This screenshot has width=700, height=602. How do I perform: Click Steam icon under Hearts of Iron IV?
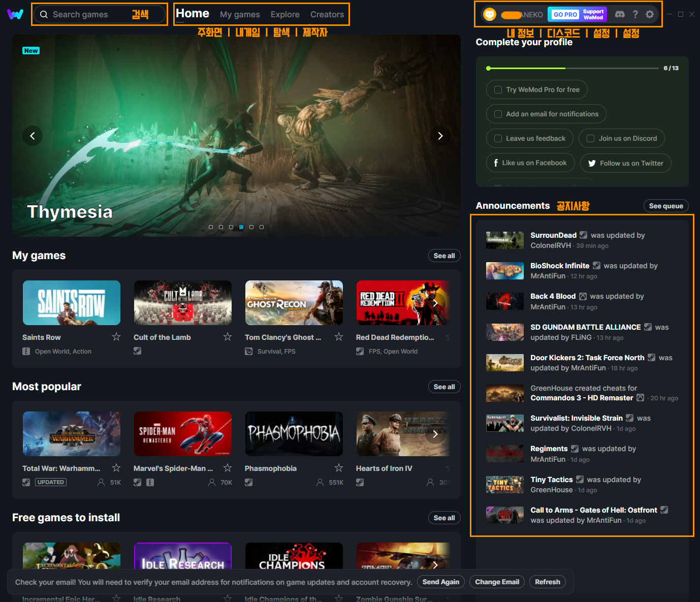[x=360, y=483]
